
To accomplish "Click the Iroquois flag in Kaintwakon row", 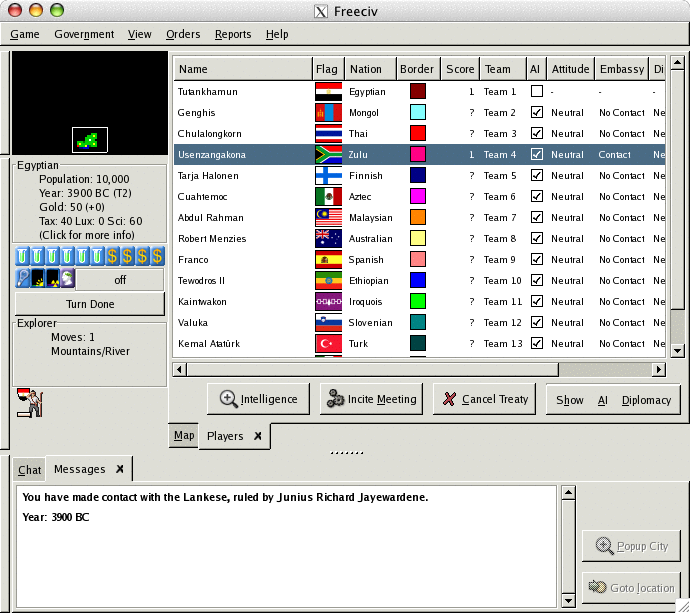I will (328, 301).
